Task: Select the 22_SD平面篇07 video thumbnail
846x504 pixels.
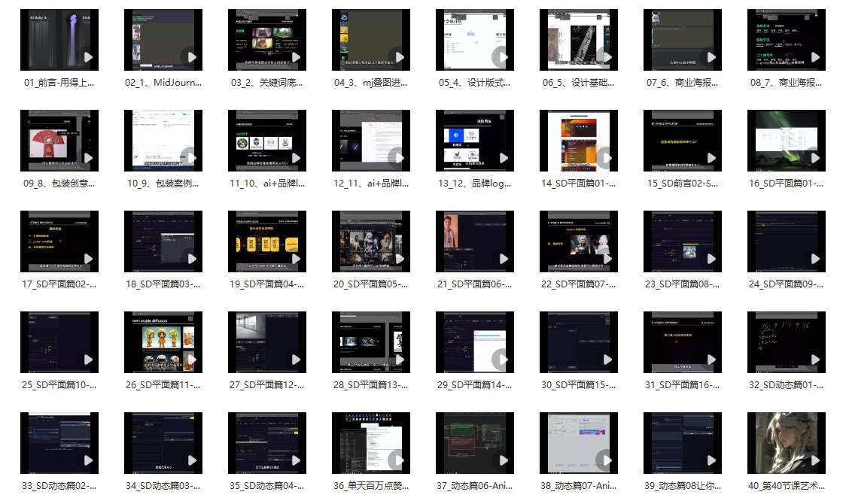Action: click(578, 241)
